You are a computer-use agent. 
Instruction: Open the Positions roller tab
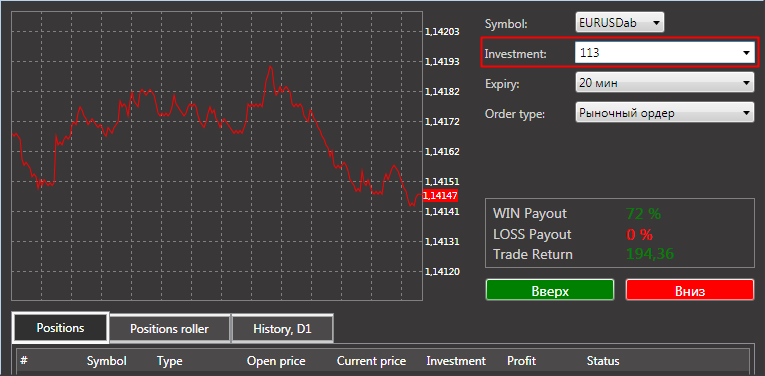click(169, 329)
